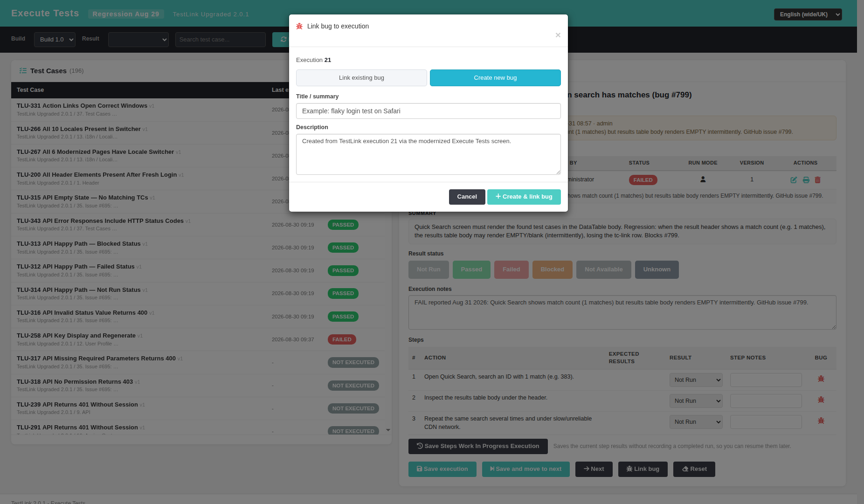Click Save and move to next button

click(526, 469)
